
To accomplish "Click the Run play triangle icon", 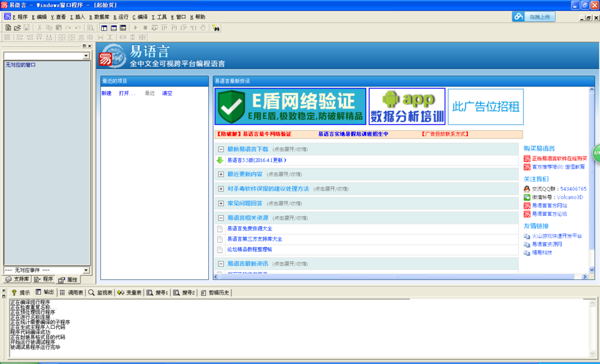I will tap(136, 28).
